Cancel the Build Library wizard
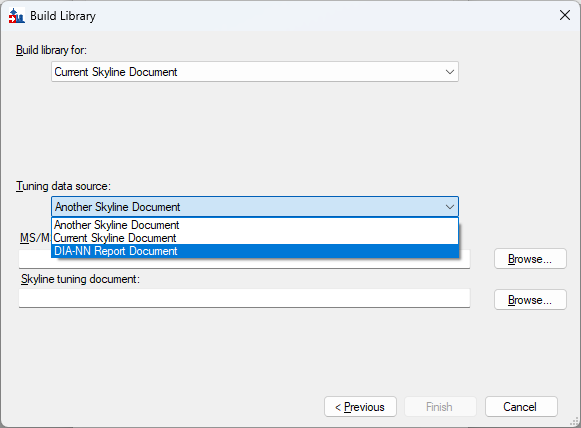581x428 pixels. 521,407
